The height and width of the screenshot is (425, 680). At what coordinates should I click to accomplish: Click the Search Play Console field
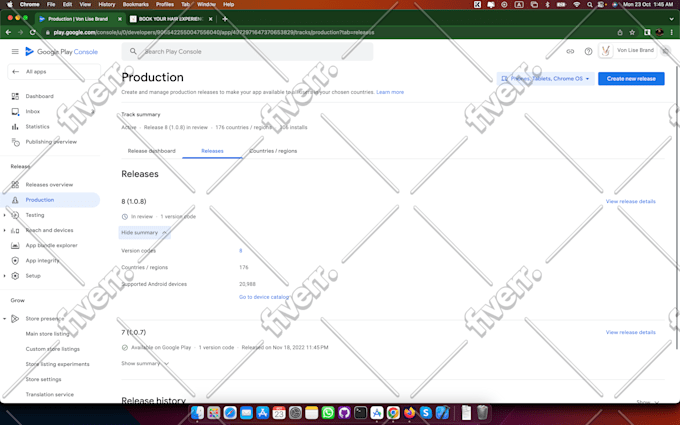click(x=247, y=52)
